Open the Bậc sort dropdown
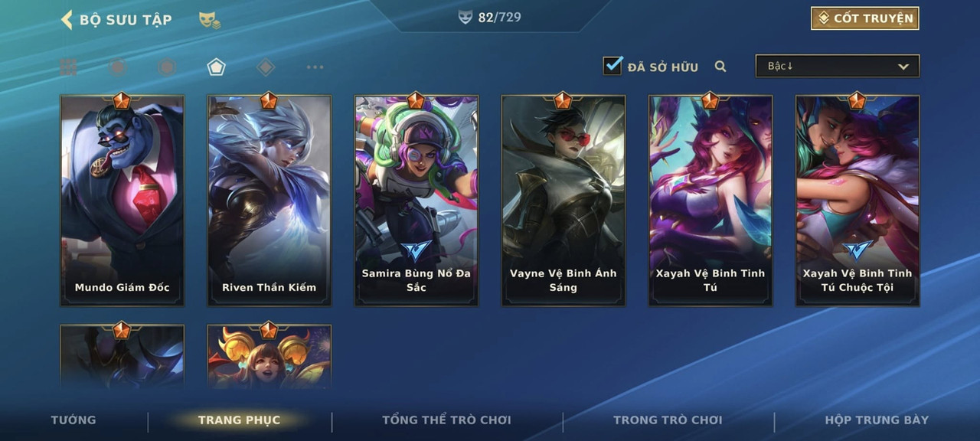This screenshot has height=441, width=980. click(838, 66)
